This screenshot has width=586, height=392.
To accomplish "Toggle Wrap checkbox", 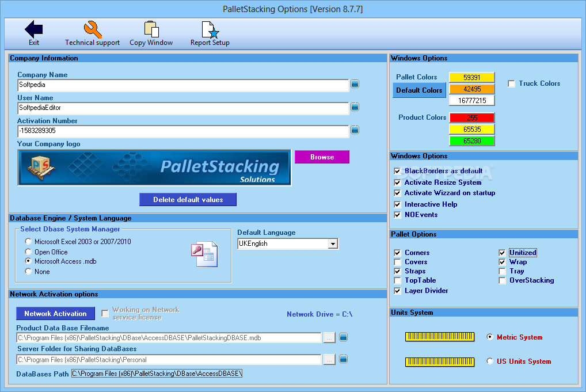I will 502,262.
